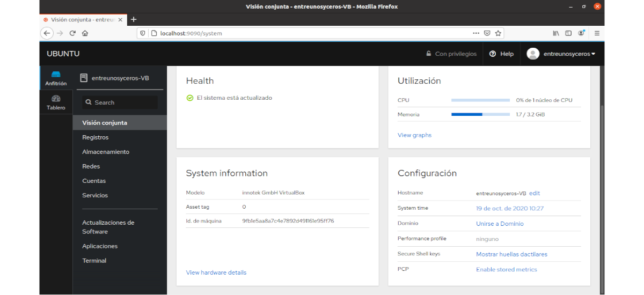
Task: Click the UBUNTU header title
Action: point(63,54)
